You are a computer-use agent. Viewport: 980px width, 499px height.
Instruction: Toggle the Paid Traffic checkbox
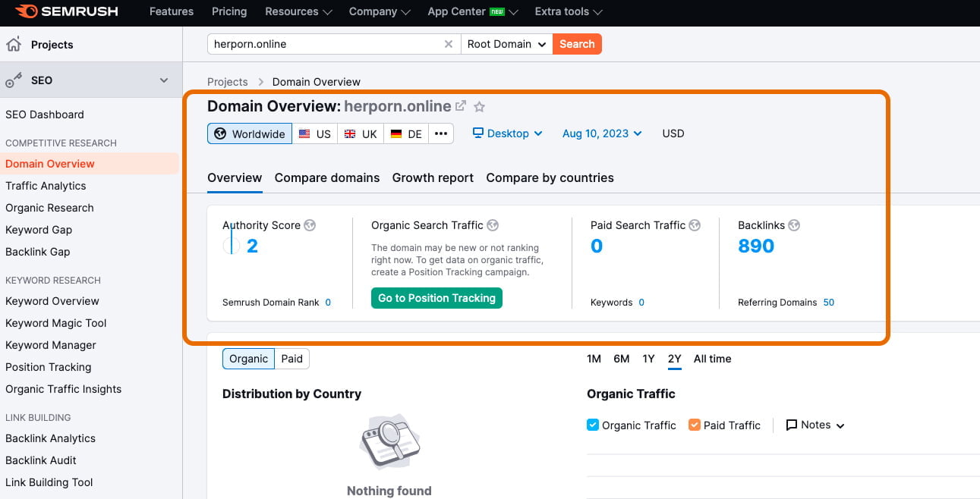(x=694, y=425)
